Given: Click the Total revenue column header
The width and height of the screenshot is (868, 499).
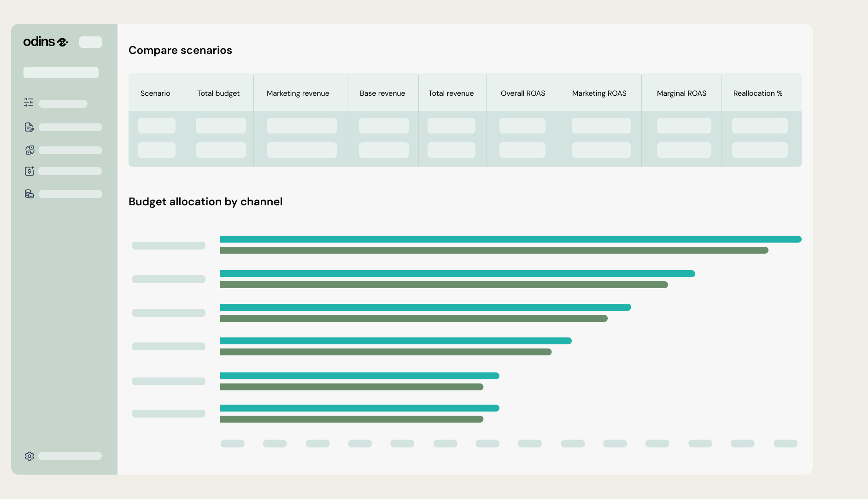Looking at the screenshot, I should click(x=451, y=93).
